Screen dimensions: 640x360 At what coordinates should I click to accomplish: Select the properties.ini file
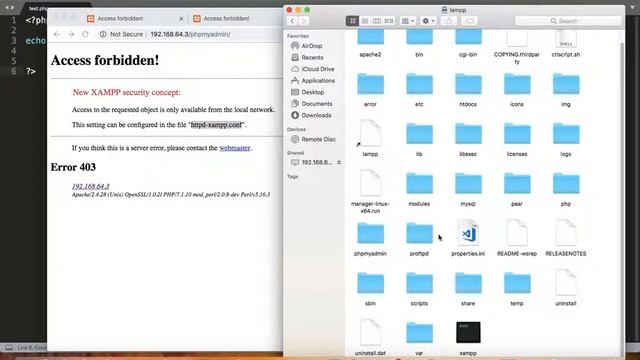468,233
